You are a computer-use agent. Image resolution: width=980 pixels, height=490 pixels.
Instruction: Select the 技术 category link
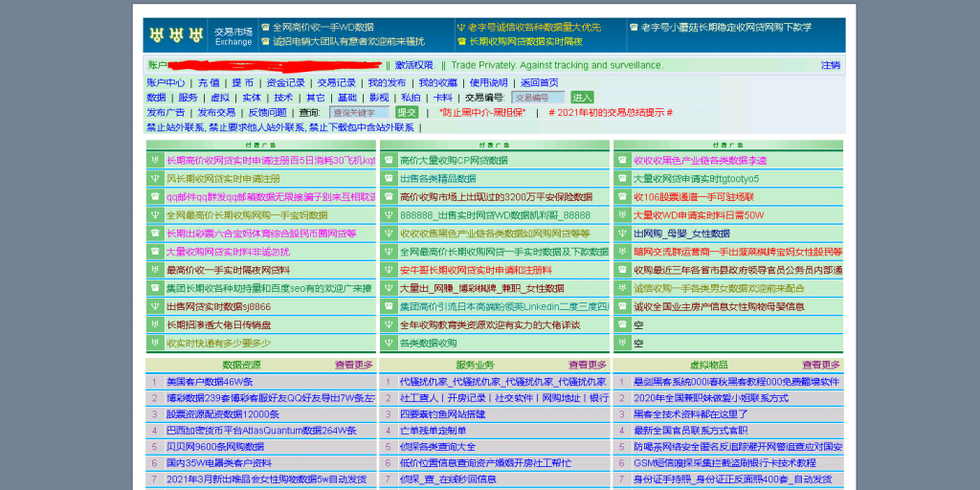283,98
